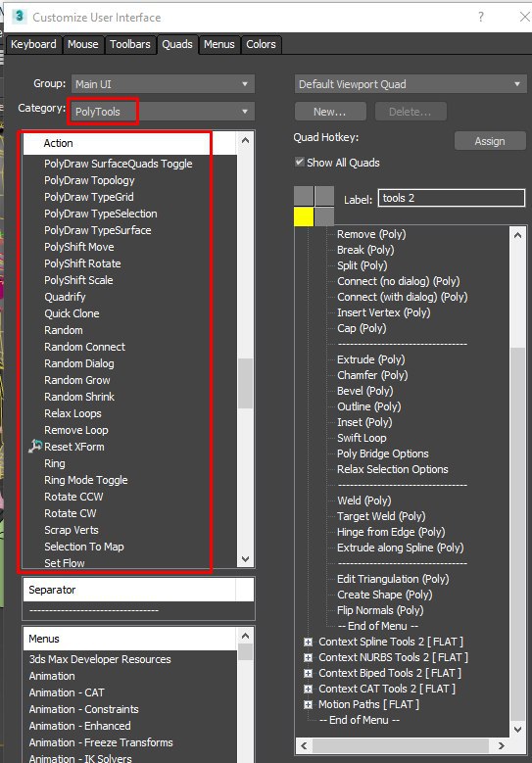Screen dimensions: 532x763
Task: Select Swift Loop in quad tree
Action: click(362, 438)
